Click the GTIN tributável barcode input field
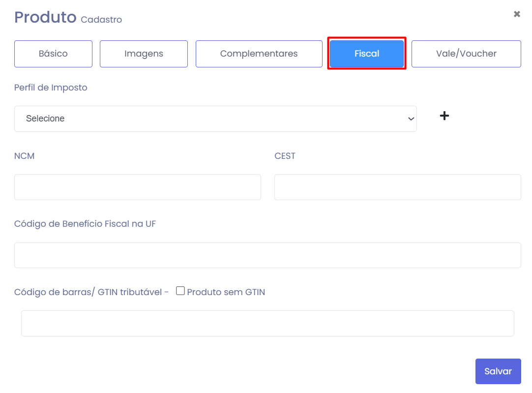This screenshot has height=393, width=532. coord(267,323)
